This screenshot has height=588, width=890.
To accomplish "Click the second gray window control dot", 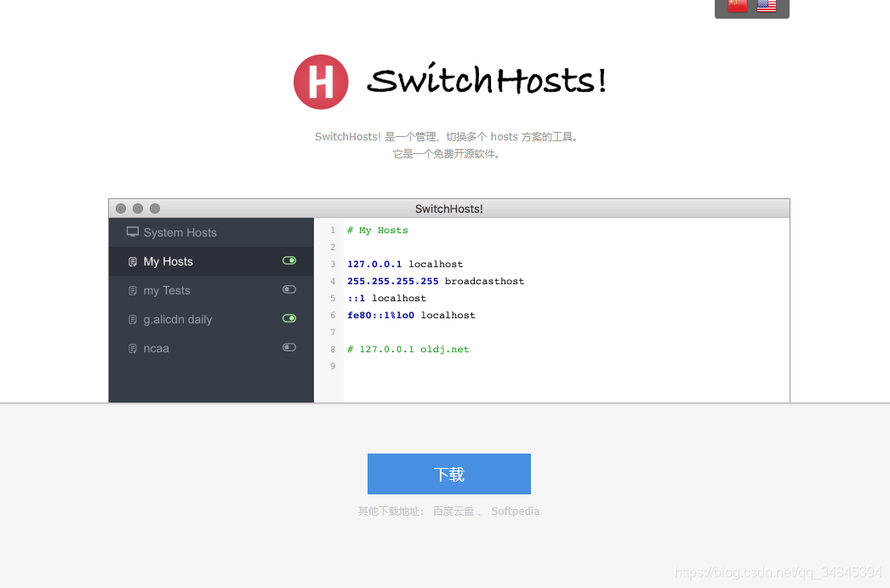I will (x=138, y=208).
